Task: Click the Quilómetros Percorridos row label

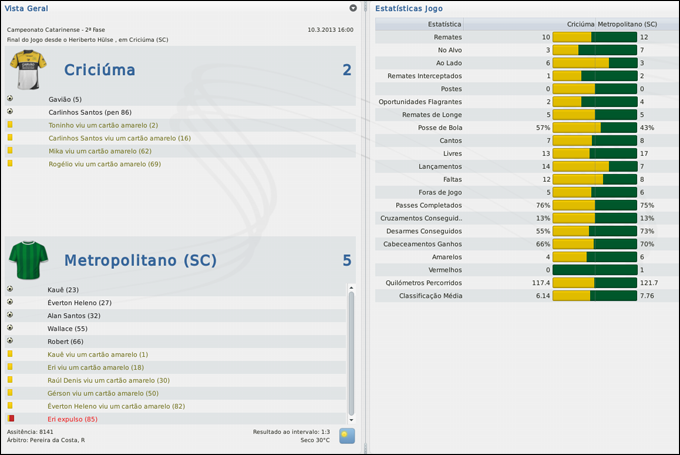Action: 424,283
